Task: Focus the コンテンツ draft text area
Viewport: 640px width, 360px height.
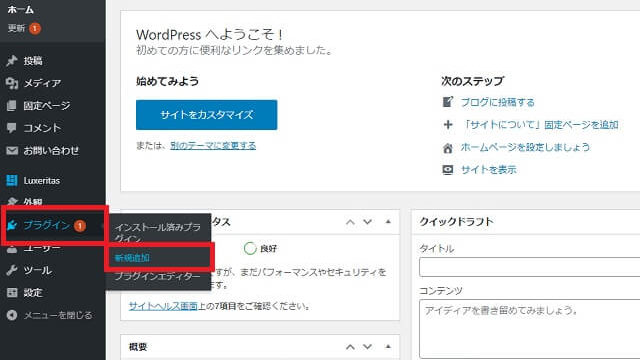Action: tap(529, 329)
